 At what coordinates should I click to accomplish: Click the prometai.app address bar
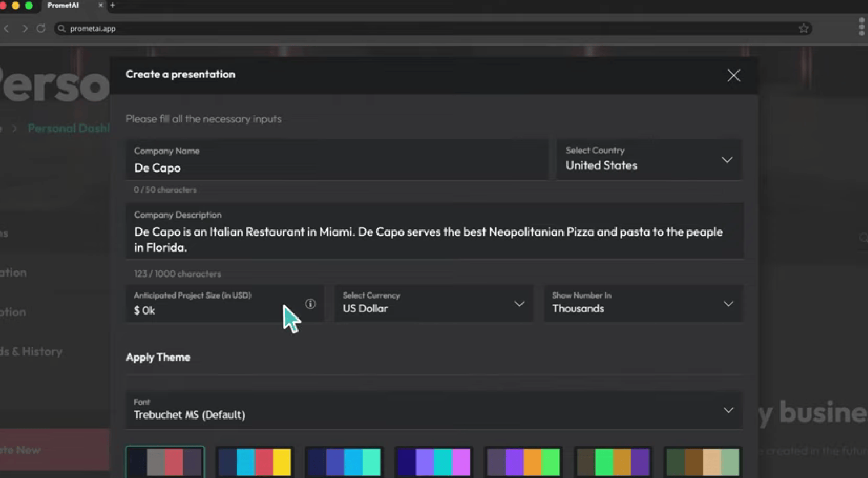(432, 28)
